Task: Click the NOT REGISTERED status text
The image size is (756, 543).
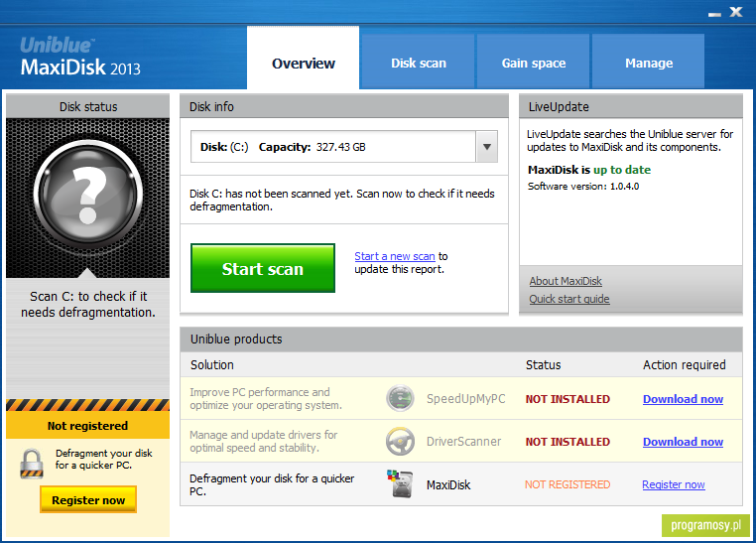Action: [x=567, y=484]
